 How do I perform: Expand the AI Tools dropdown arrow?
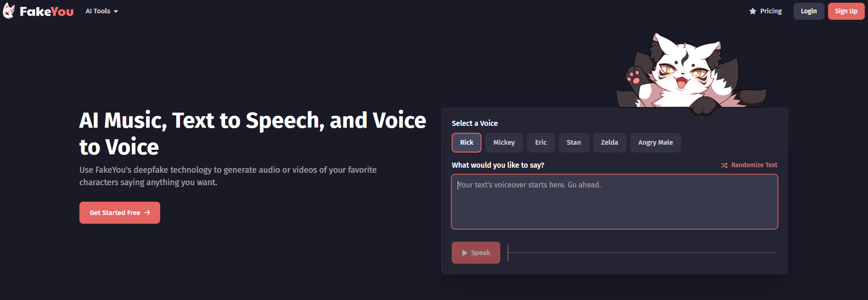[116, 11]
